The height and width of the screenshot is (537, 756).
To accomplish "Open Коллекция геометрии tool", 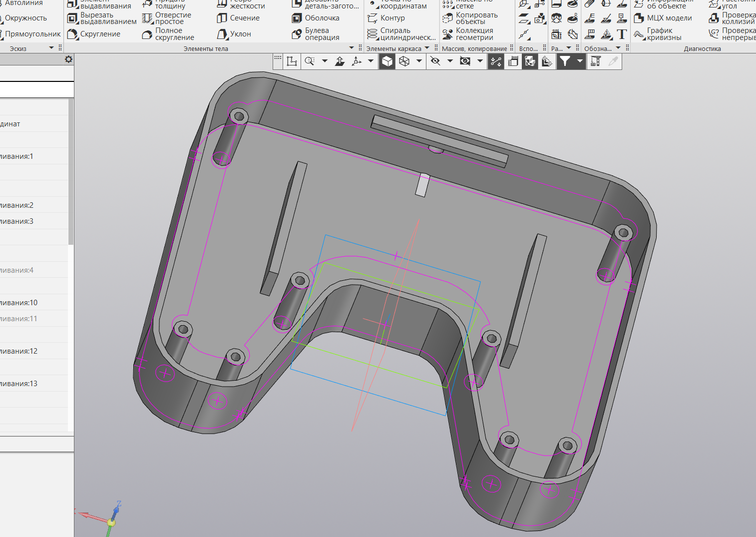I will click(x=468, y=34).
